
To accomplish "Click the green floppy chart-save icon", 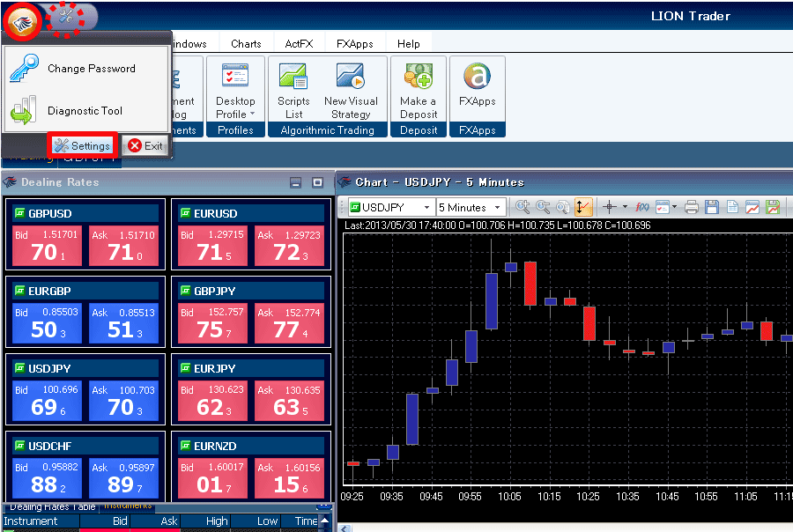I will click(x=772, y=207).
